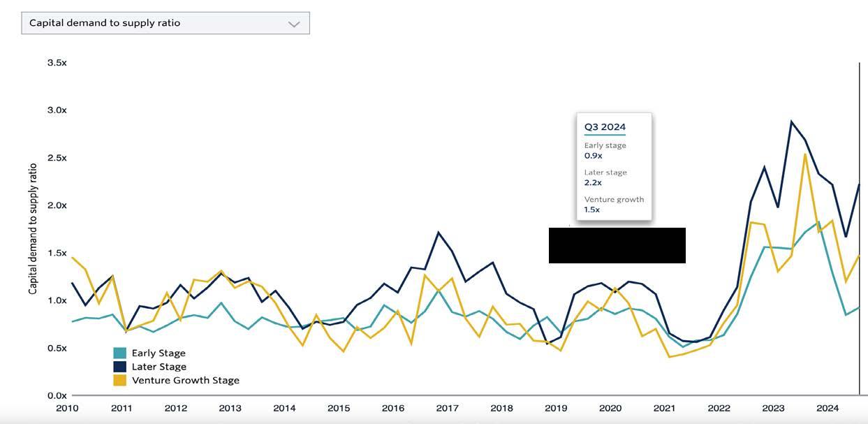Open the Capital demand to supply ratio dropdown

pos(165,23)
